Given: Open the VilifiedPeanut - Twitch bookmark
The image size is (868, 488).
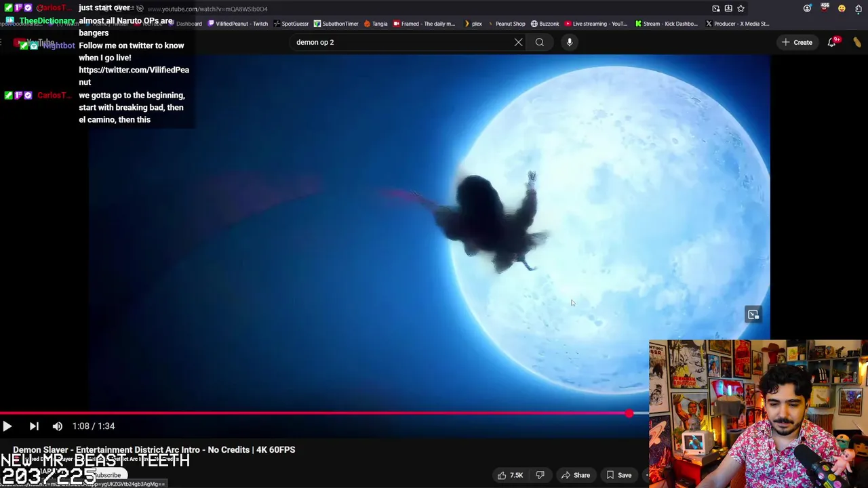Looking at the screenshot, I should pos(237,24).
